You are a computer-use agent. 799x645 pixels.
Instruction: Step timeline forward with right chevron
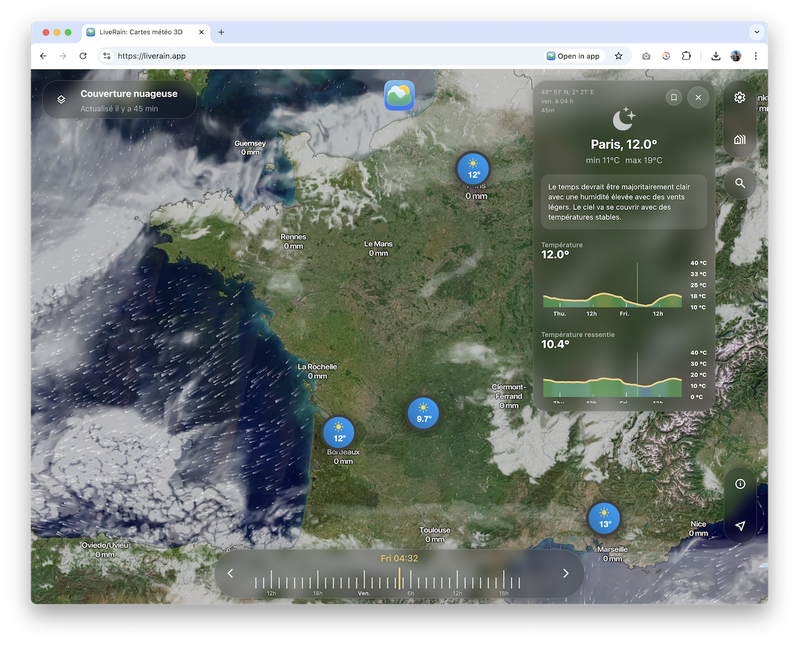pos(566,573)
